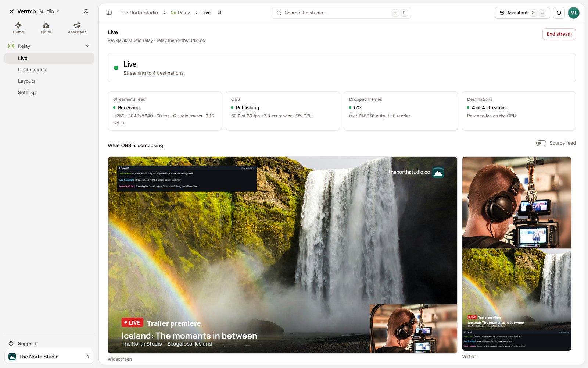Select the Widescreen preview thumbnail
The width and height of the screenshot is (588, 368).
click(x=282, y=255)
